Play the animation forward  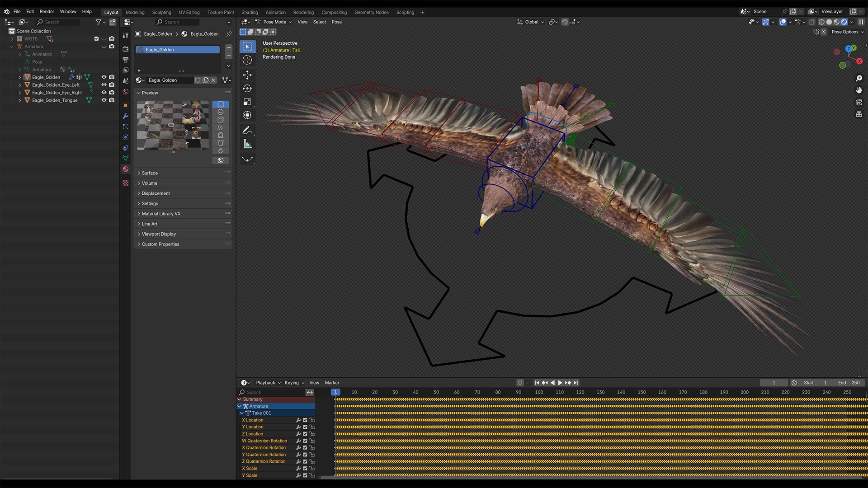(x=560, y=383)
